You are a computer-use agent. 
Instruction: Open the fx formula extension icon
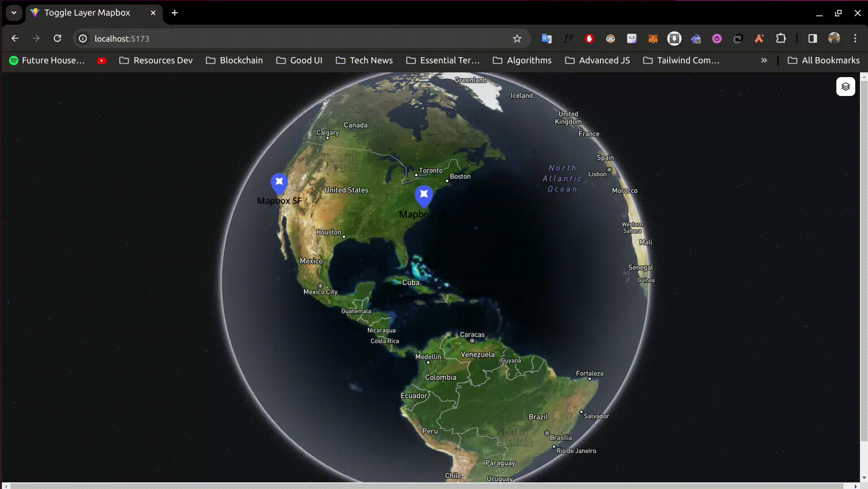568,38
